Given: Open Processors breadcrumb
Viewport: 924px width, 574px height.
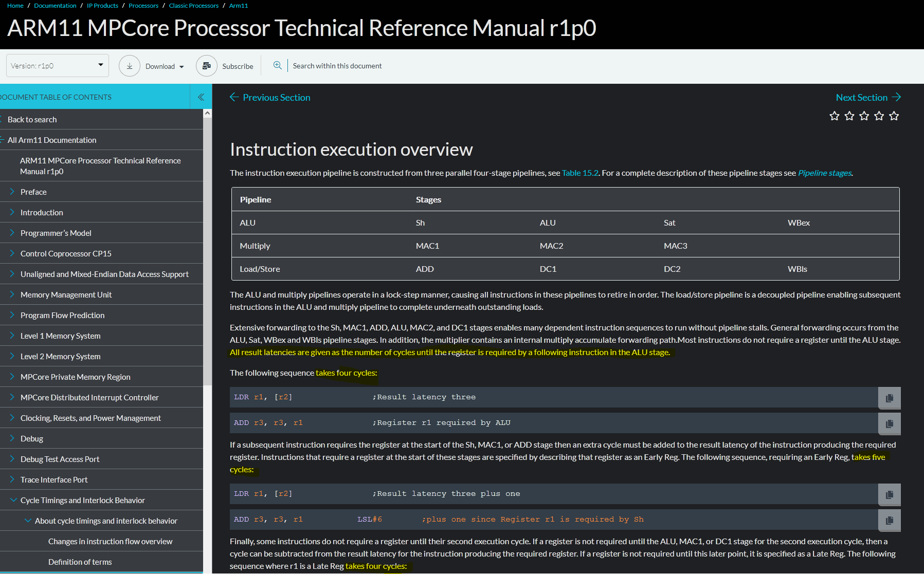Looking at the screenshot, I should point(143,6).
